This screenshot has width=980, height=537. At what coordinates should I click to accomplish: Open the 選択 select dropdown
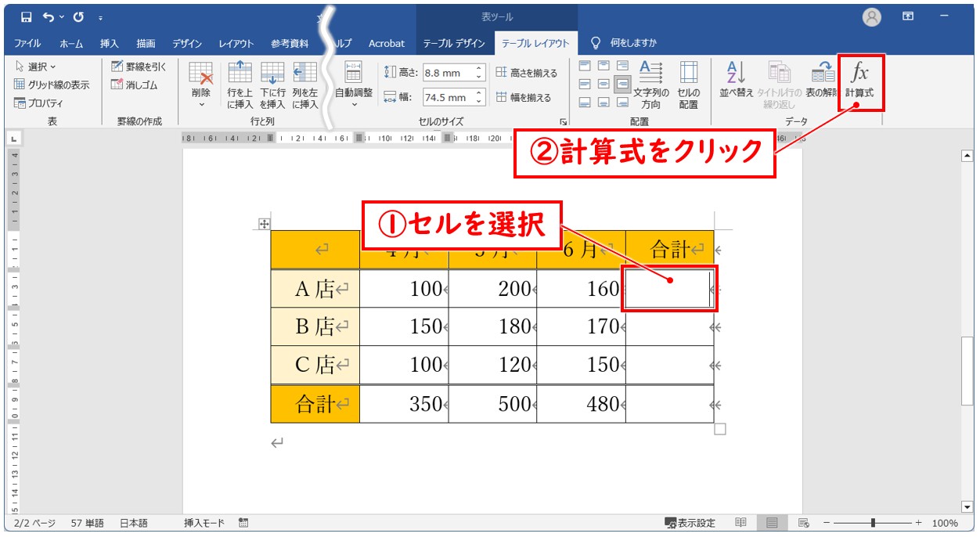(36, 67)
